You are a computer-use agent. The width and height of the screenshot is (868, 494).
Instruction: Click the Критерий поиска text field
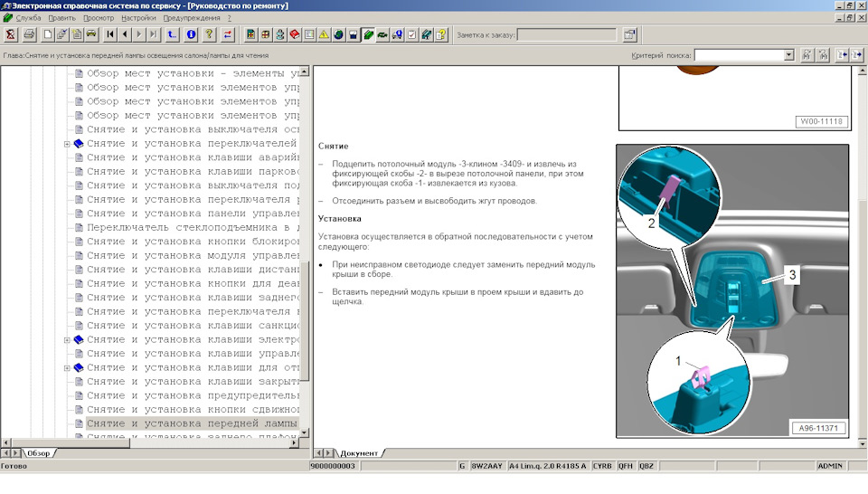(739, 55)
